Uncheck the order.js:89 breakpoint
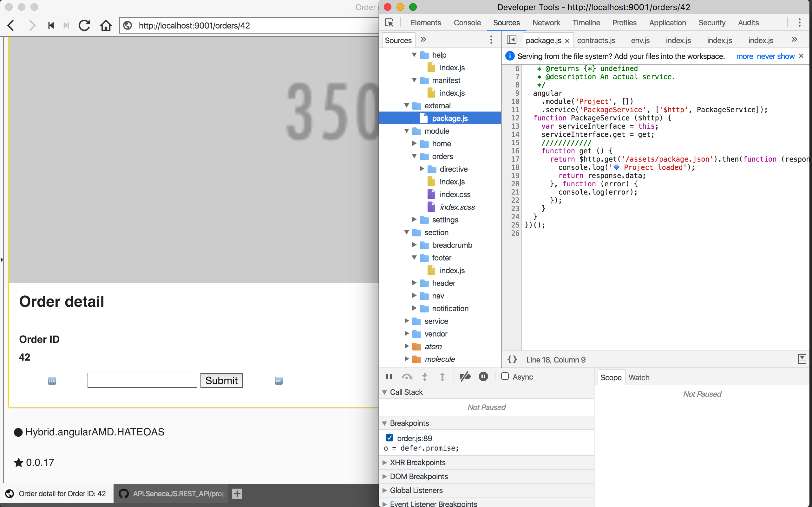812x507 pixels. 389,438
